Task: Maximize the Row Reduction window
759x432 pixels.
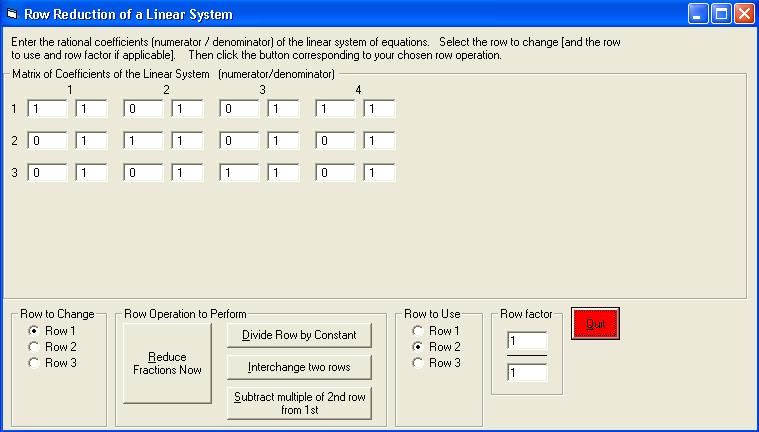Action: coord(721,14)
